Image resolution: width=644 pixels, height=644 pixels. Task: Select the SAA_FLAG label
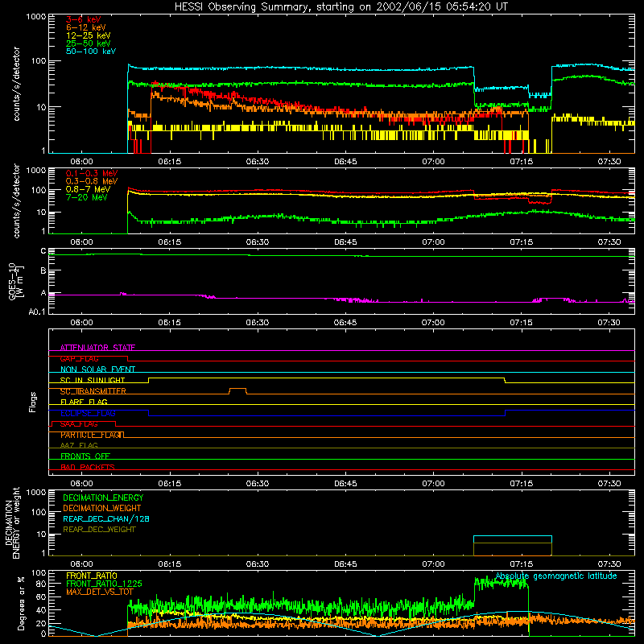(79, 424)
